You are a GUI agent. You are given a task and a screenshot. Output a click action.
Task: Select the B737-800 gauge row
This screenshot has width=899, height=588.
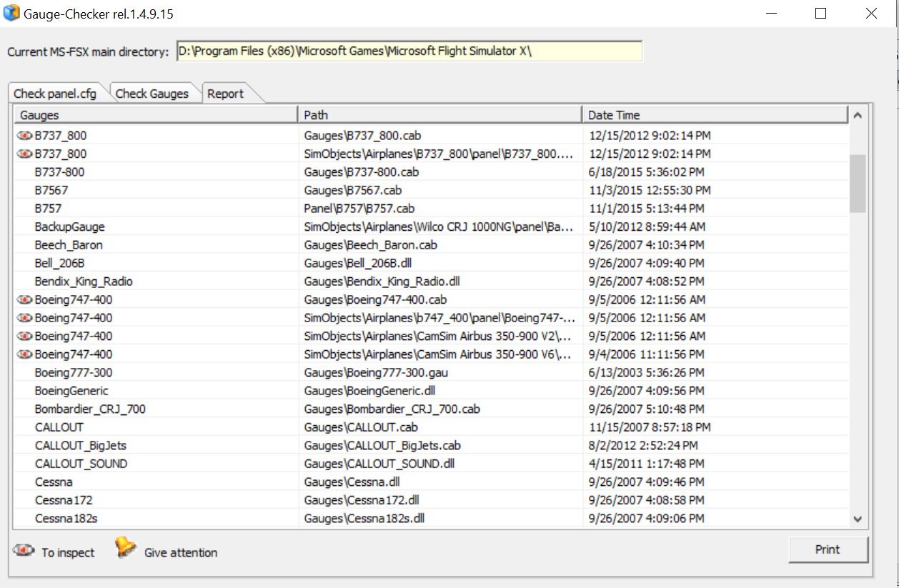coord(432,171)
